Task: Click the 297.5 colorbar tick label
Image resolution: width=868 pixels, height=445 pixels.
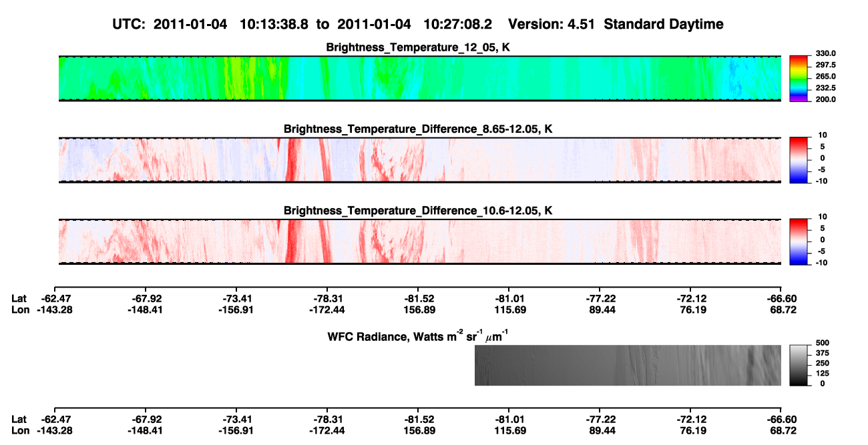Action: coord(825,65)
